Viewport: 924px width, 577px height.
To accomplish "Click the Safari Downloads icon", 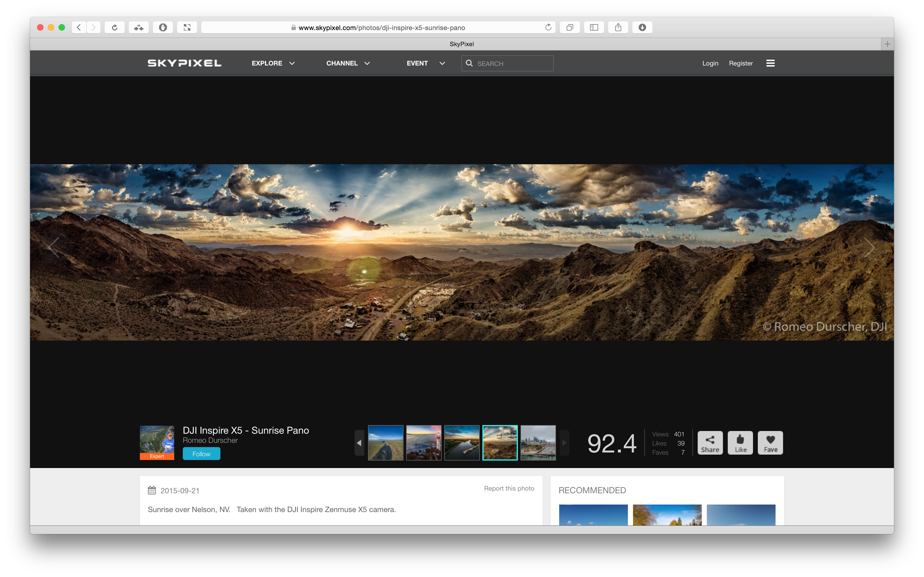I will (x=642, y=27).
